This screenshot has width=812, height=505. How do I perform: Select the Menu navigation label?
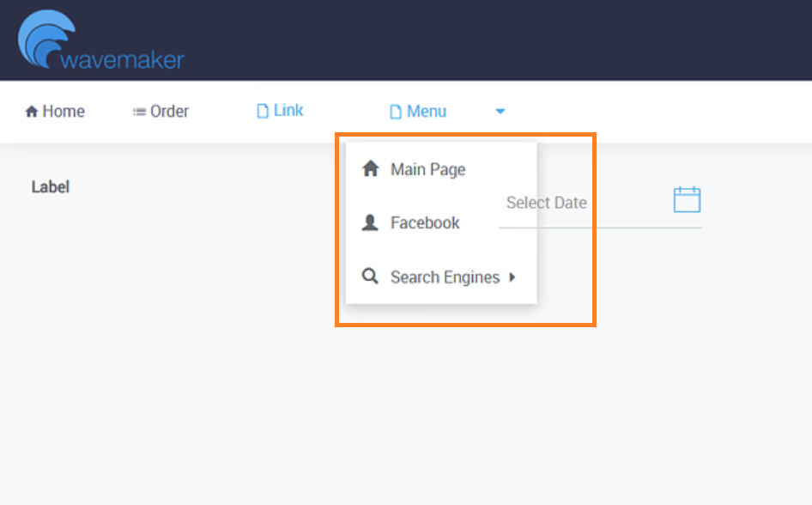[x=427, y=112]
